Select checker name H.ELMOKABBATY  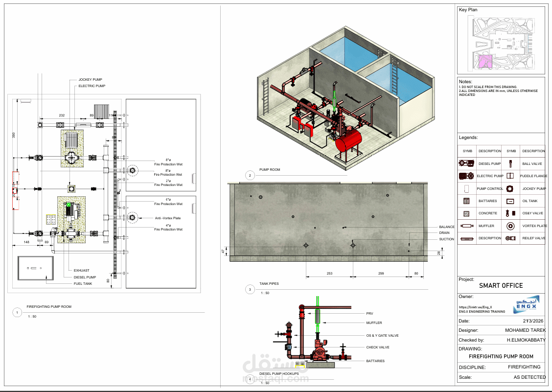tap(526, 340)
